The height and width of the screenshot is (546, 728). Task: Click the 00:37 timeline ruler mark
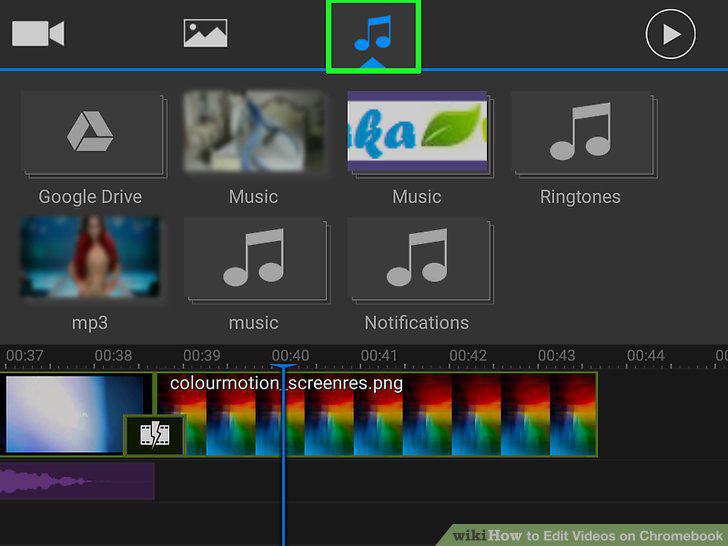pos(24,356)
